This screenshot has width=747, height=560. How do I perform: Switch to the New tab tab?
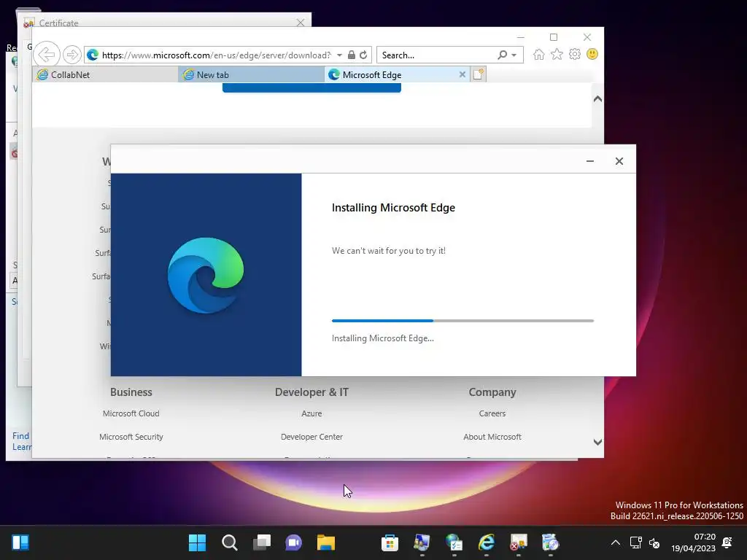tap(251, 75)
